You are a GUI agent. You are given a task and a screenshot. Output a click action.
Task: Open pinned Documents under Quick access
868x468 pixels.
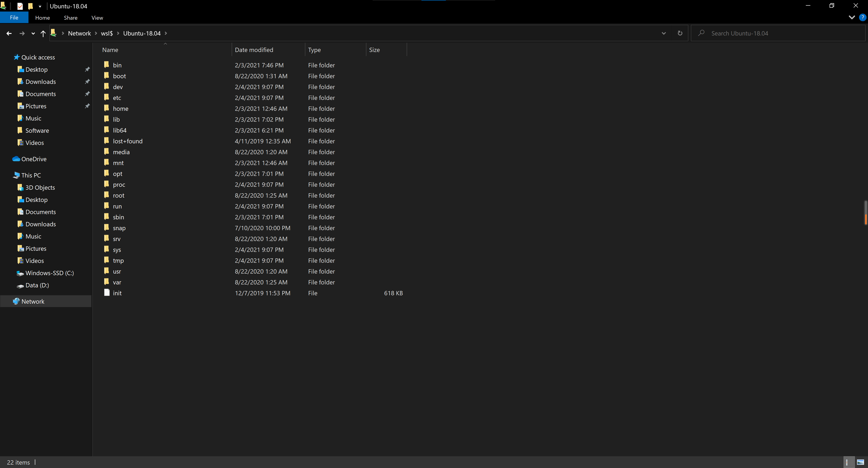[40, 94]
